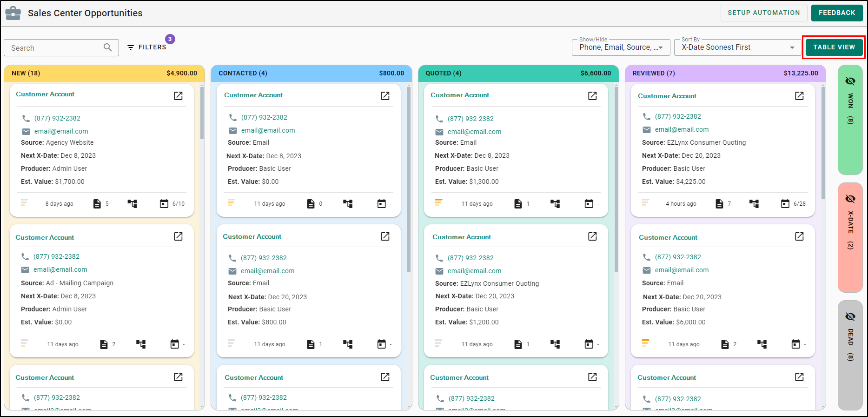This screenshot has height=417, width=868.
Task: Open the QUOTED $1,300.00 card in new window
Action: coord(592,95)
